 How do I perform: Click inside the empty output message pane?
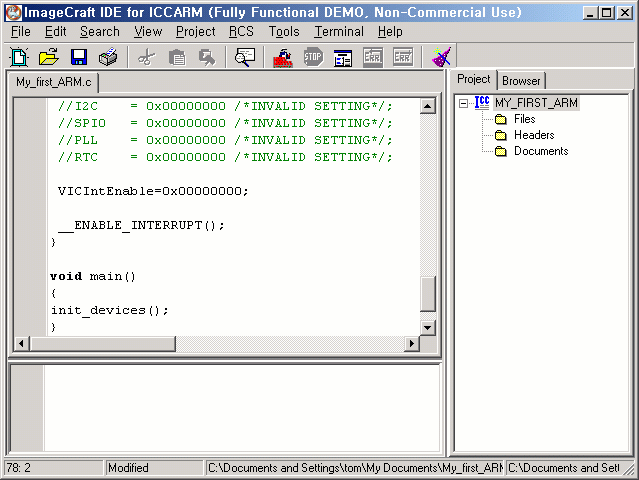[241, 408]
